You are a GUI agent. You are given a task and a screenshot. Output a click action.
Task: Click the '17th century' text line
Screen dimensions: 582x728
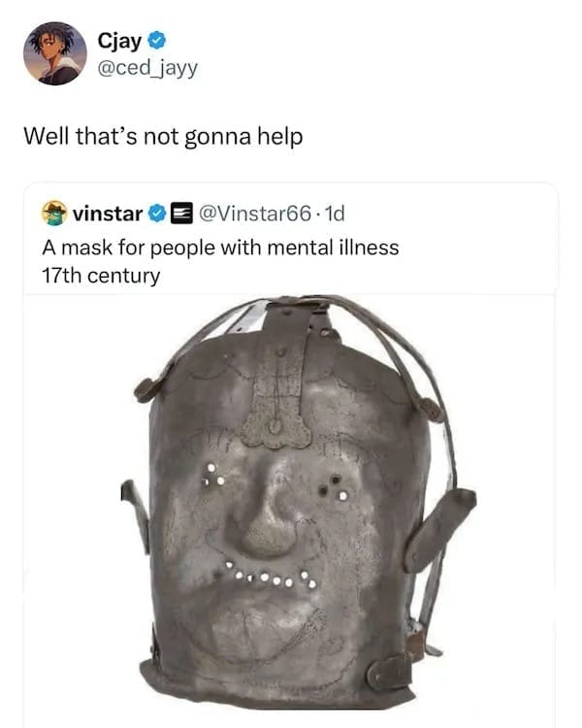pos(101,276)
